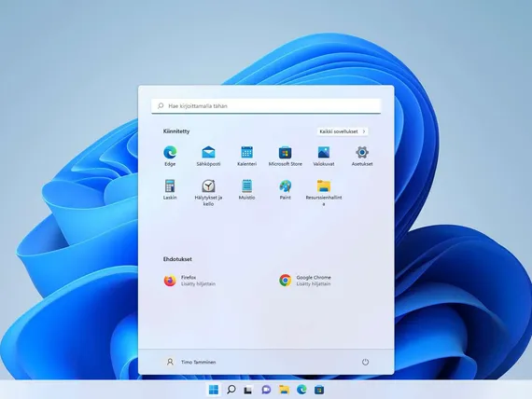
Task: Open Valokuvat photos app
Action: (324, 156)
